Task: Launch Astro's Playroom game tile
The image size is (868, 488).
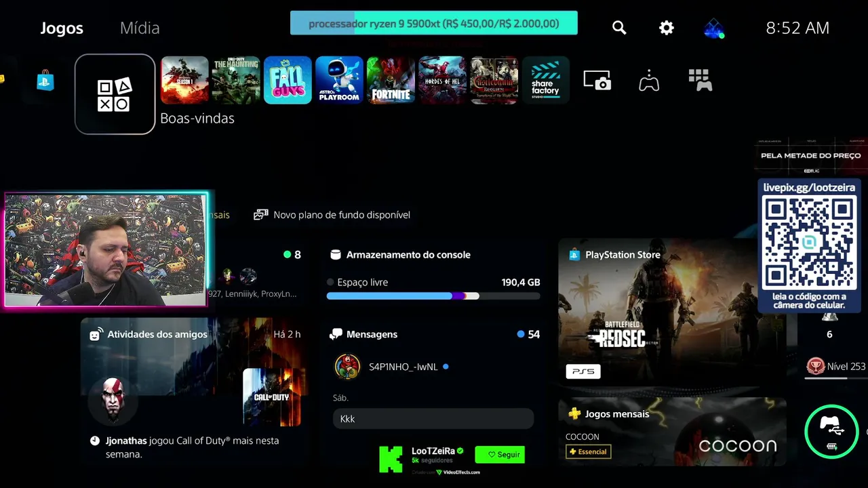Action: click(339, 80)
